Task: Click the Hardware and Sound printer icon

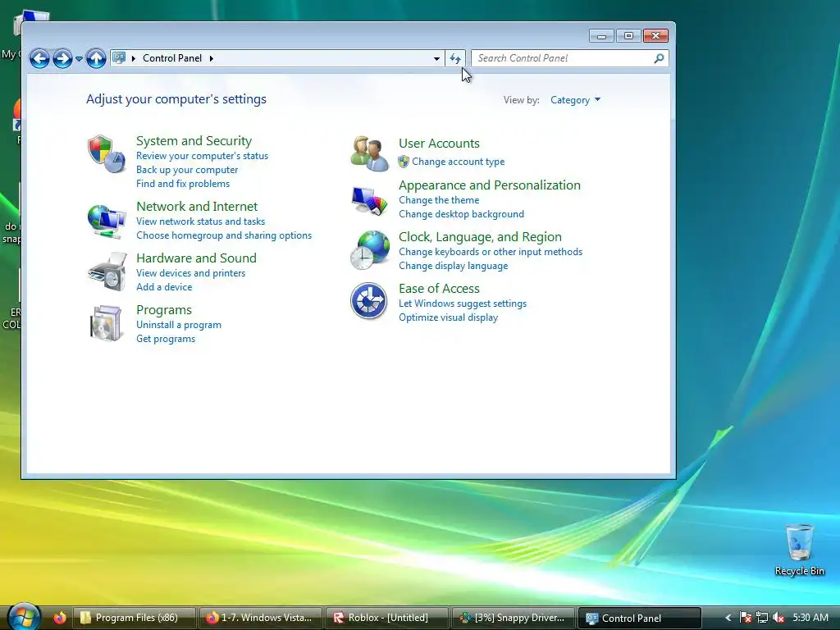Action: 107,272
